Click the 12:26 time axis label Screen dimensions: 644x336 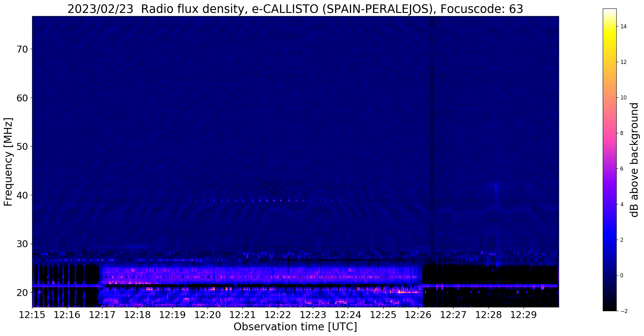click(418, 315)
